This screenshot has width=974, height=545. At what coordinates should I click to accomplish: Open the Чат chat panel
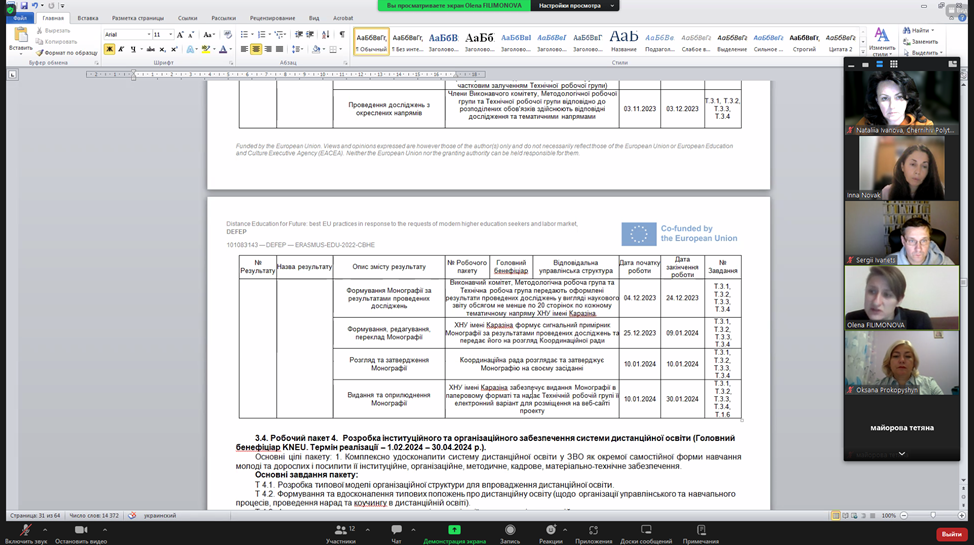[x=396, y=529]
